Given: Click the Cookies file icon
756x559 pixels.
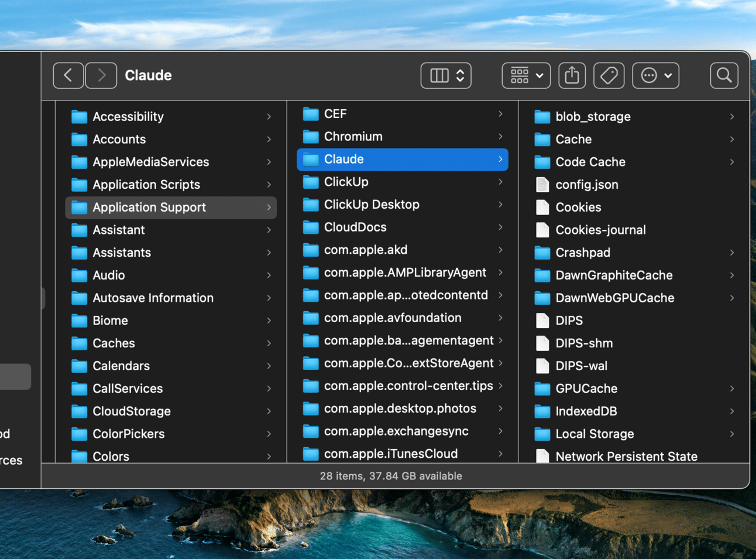Looking at the screenshot, I should pyautogui.click(x=542, y=208).
